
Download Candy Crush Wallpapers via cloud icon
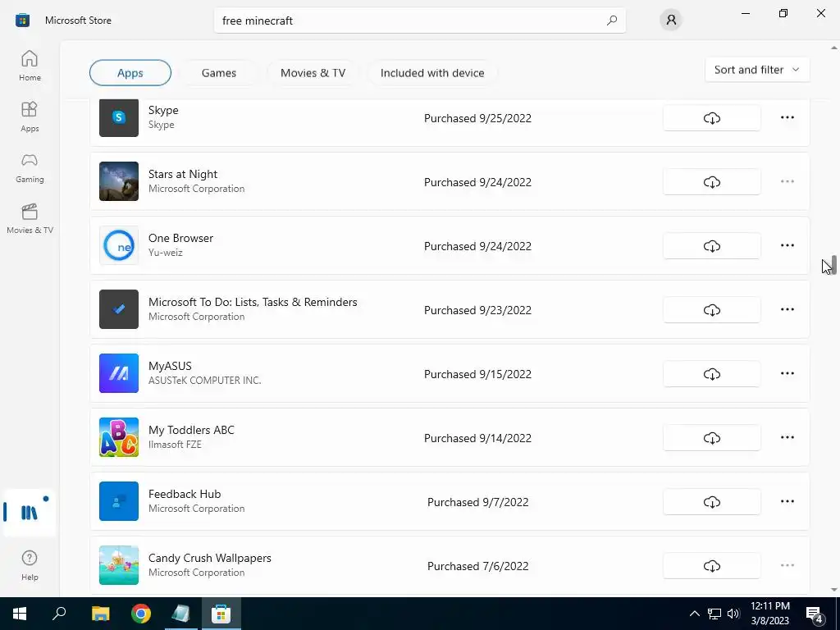coord(711,566)
